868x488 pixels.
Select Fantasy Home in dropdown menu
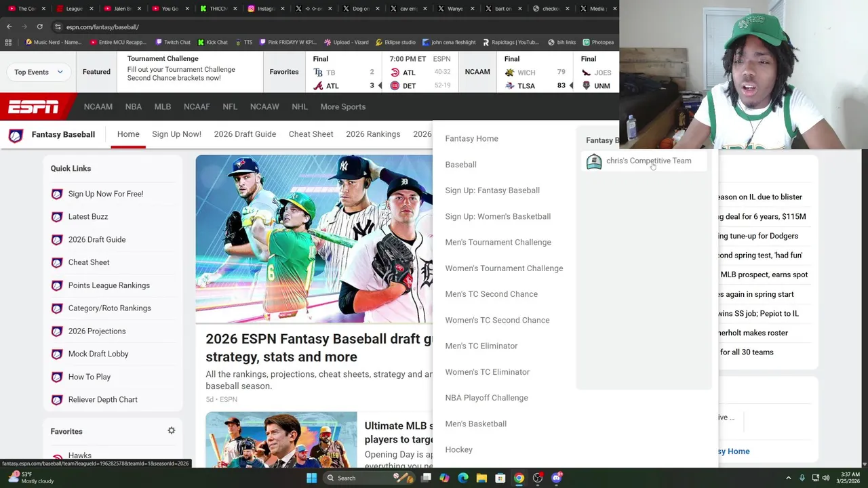(x=471, y=138)
